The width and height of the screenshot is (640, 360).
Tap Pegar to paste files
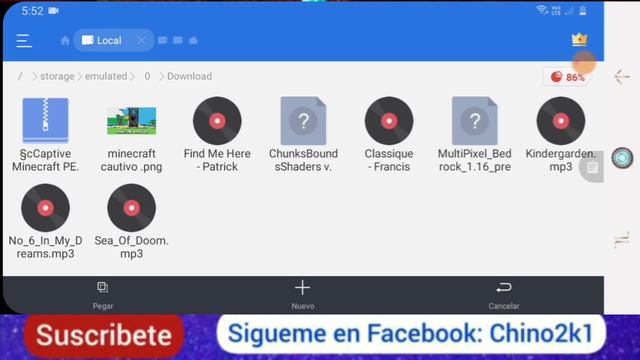click(102, 295)
